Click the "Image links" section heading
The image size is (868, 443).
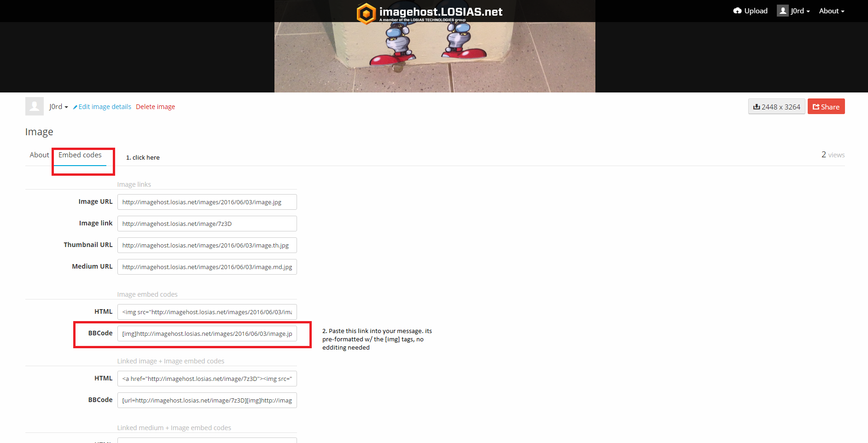[134, 184]
